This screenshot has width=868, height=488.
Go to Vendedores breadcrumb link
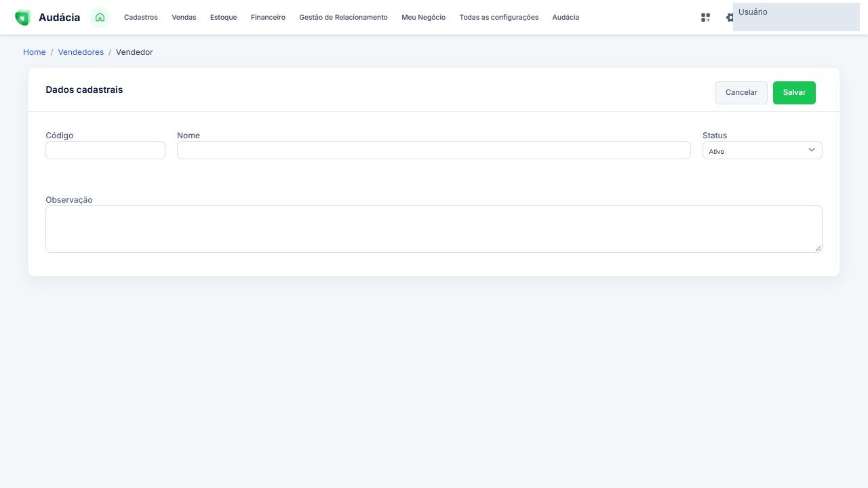pos(81,52)
